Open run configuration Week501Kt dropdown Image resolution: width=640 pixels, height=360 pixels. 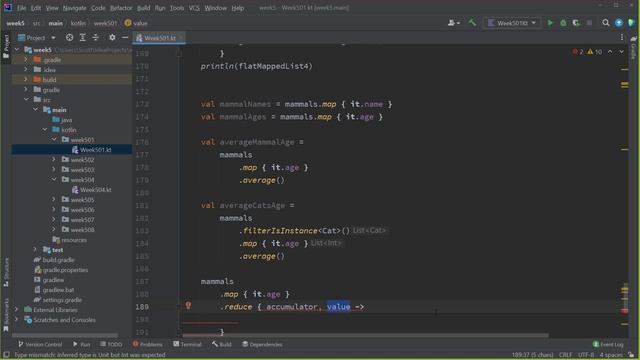pos(512,23)
